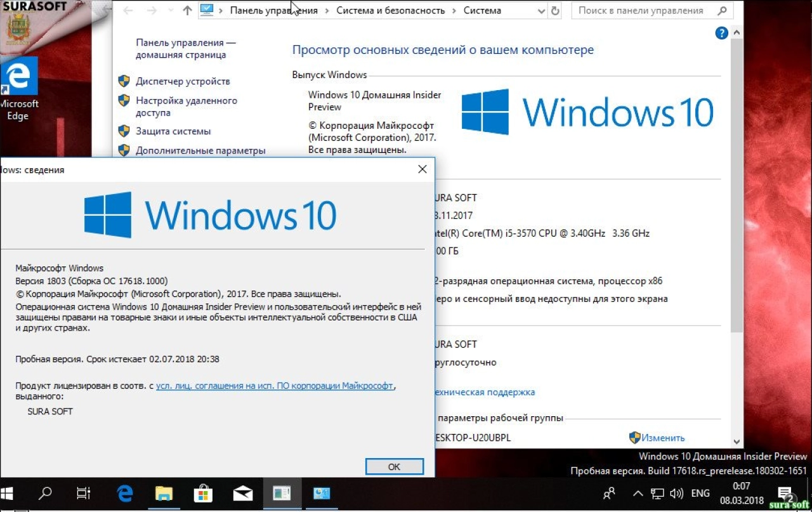Click shield icon beside Диспетчер устройств
Image resolution: width=812 pixels, height=512 pixels.
pyautogui.click(x=124, y=81)
